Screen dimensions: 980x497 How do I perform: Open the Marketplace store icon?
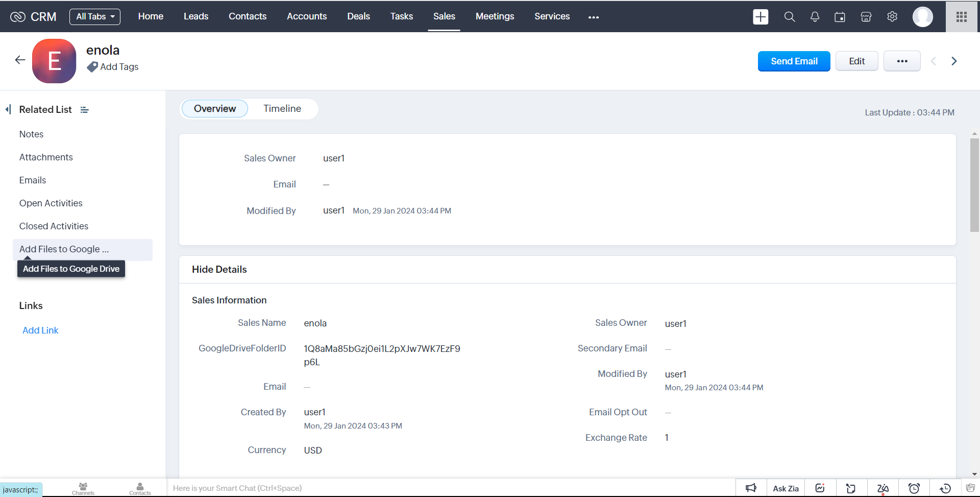[x=866, y=17]
